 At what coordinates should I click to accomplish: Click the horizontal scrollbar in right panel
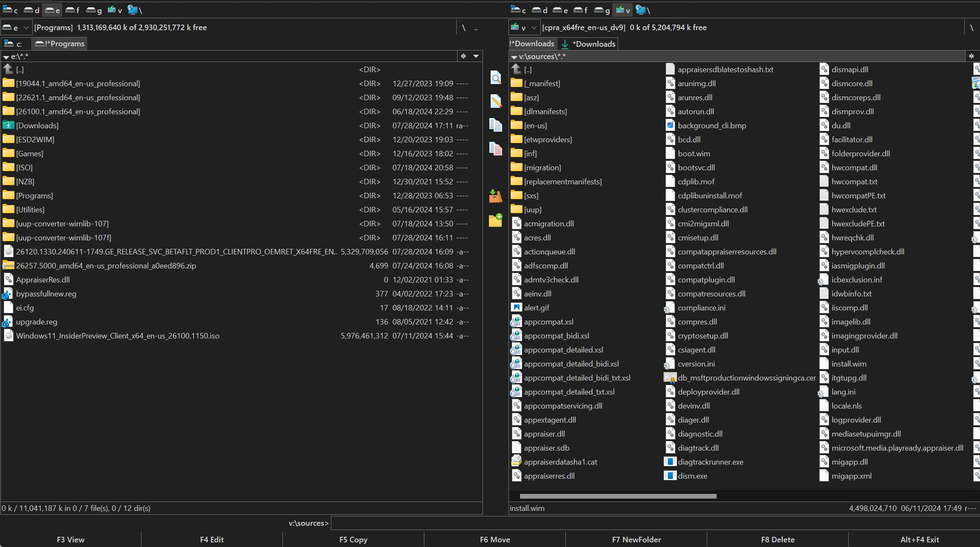[618, 496]
